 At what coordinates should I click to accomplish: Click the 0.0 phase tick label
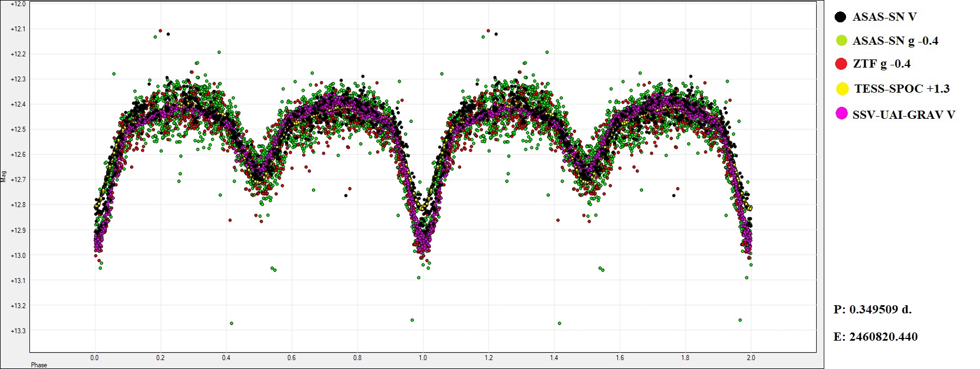point(95,358)
